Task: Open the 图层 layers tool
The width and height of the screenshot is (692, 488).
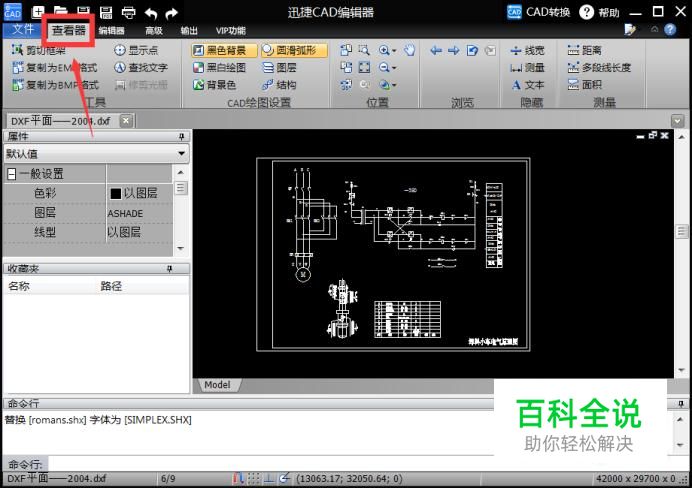Action: pos(279,68)
